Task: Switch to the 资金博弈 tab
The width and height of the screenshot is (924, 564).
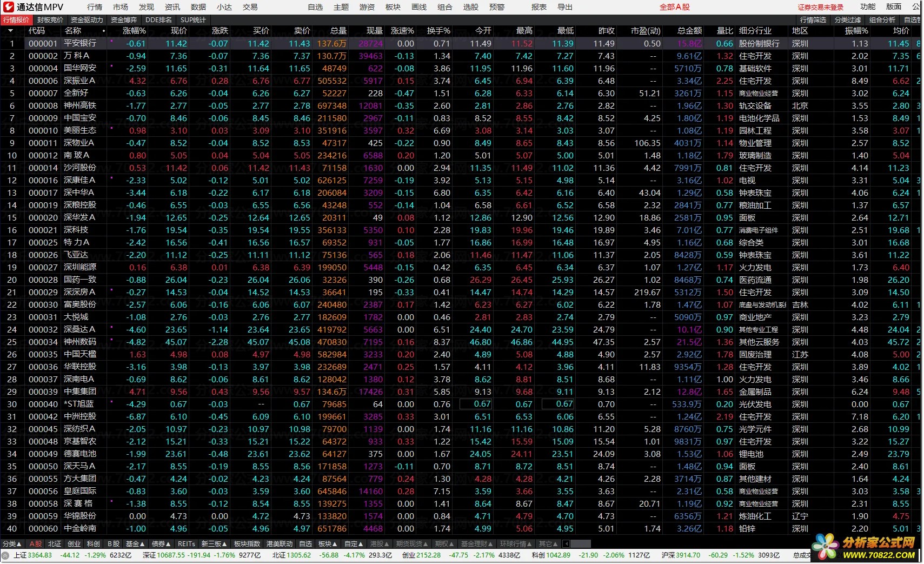Action: (124, 19)
